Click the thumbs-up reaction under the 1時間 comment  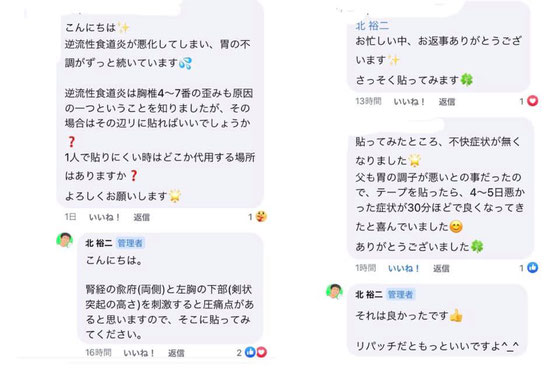[x=532, y=268]
